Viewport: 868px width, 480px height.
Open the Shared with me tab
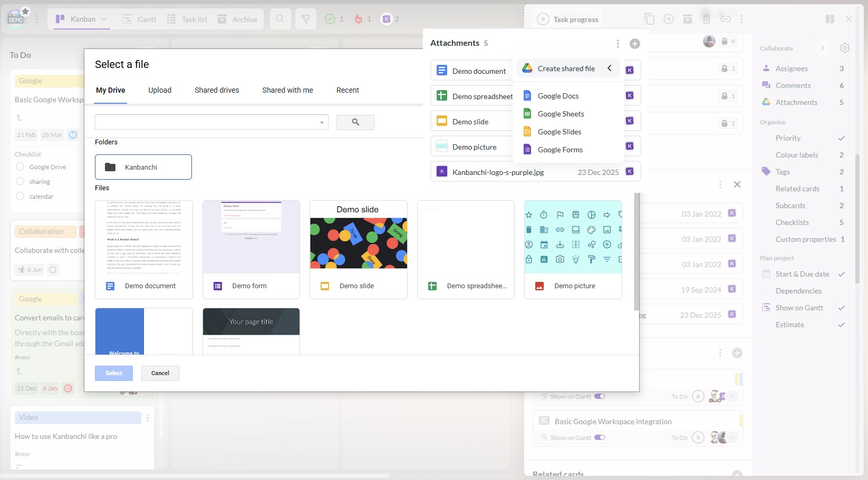click(287, 90)
